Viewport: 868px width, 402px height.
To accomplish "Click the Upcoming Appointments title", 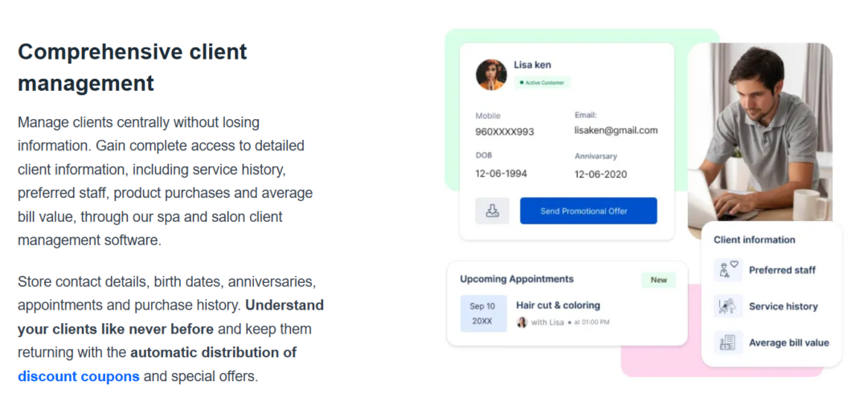I will 517,279.
